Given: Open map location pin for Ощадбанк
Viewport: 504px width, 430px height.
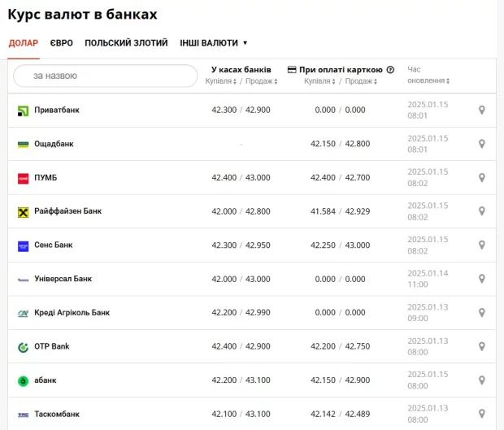Looking at the screenshot, I should click(x=481, y=144).
